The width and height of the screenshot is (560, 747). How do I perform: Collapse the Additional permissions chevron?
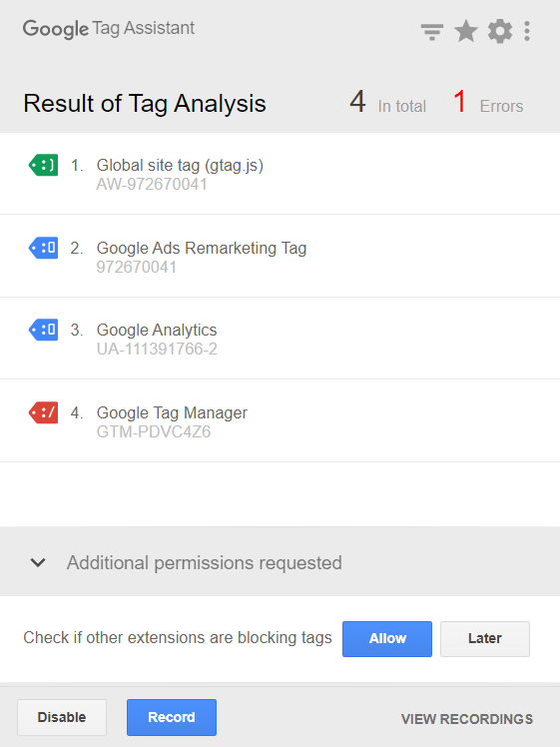tap(38, 562)
